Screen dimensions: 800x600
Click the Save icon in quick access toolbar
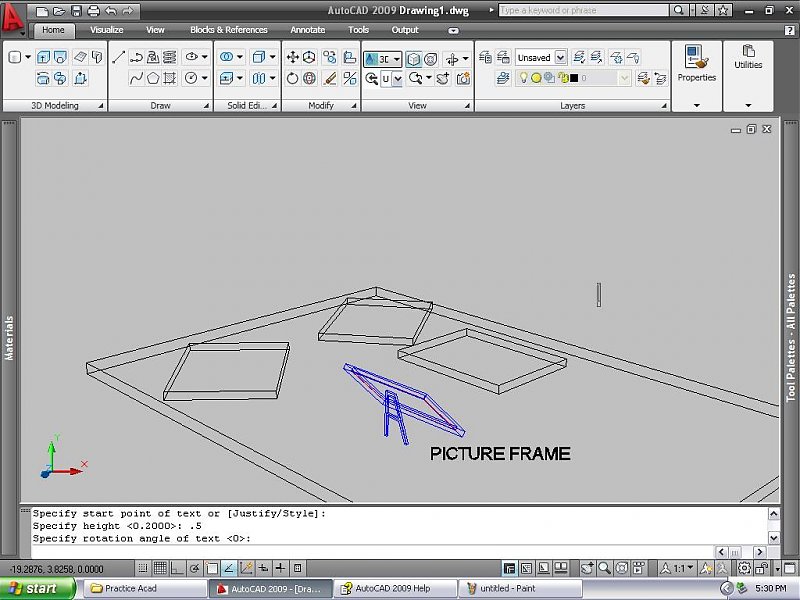(76, 10)
